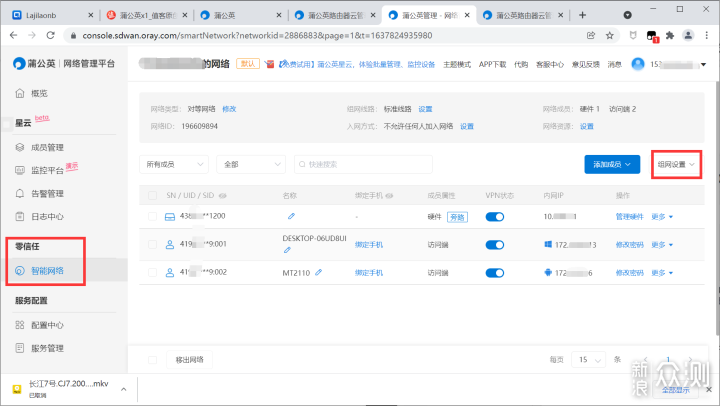Toggle eye icon next to 绑定手机 header
This screenshot has height=406, width=720.
pyautogui.click(x=389, y=196)
